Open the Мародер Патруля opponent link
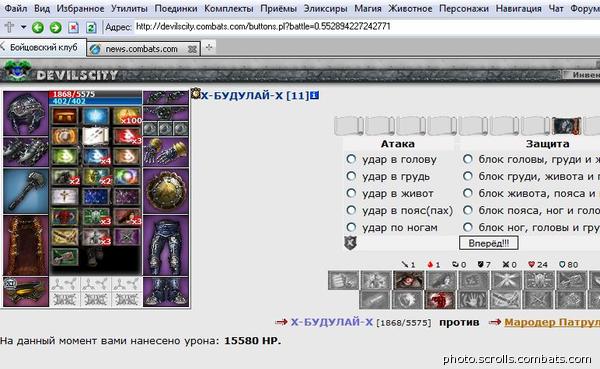Viewport: 600px width, 369px height. [552, 322]
